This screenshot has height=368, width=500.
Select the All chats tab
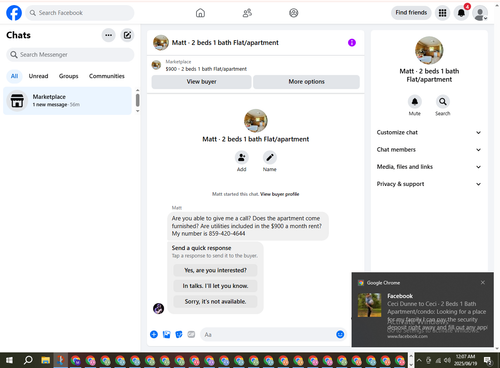[14, 76]
